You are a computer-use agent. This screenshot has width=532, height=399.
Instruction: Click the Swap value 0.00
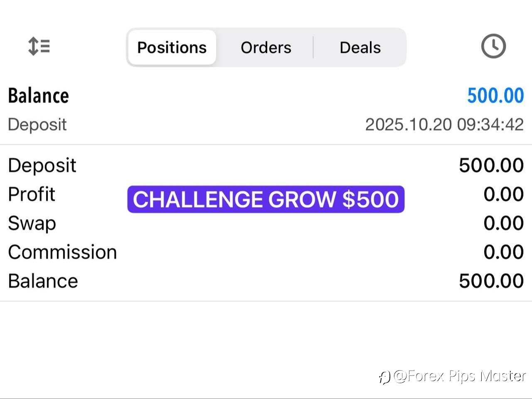503,223
